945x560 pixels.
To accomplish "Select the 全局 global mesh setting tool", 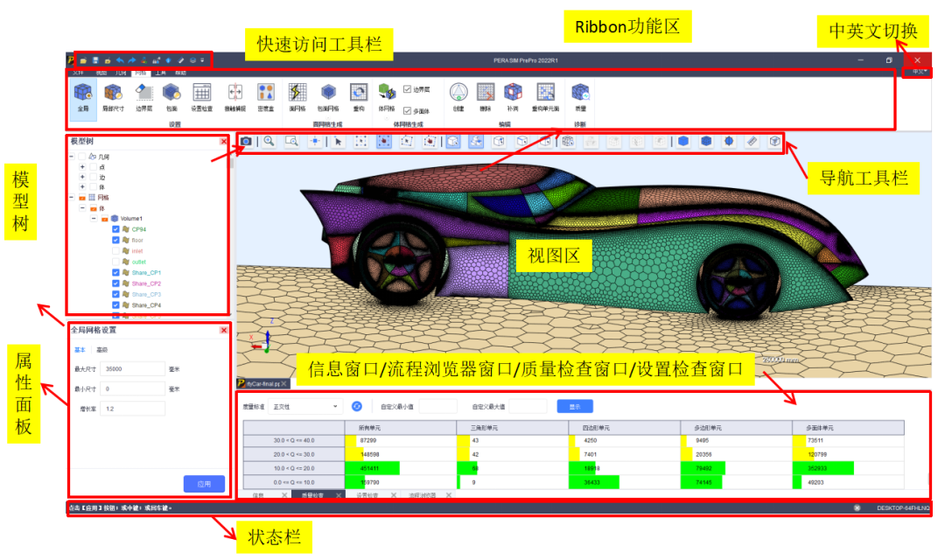I will [84, 95].
